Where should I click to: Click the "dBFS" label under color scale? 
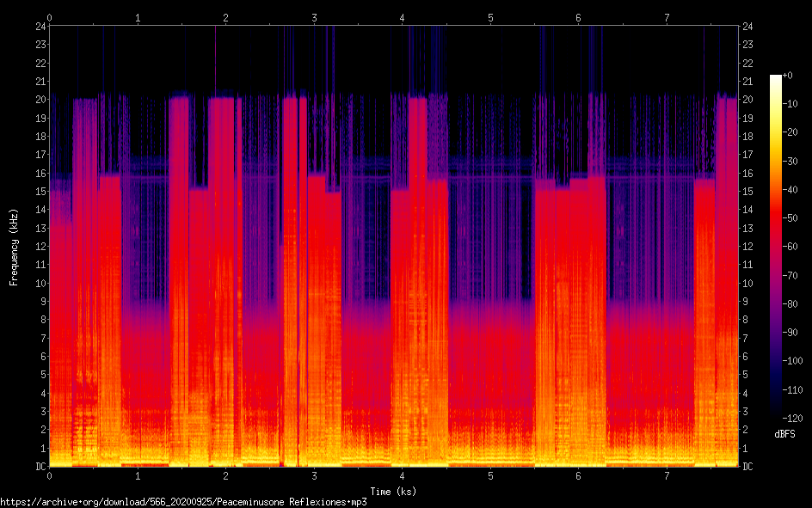(x=784, y=434)
